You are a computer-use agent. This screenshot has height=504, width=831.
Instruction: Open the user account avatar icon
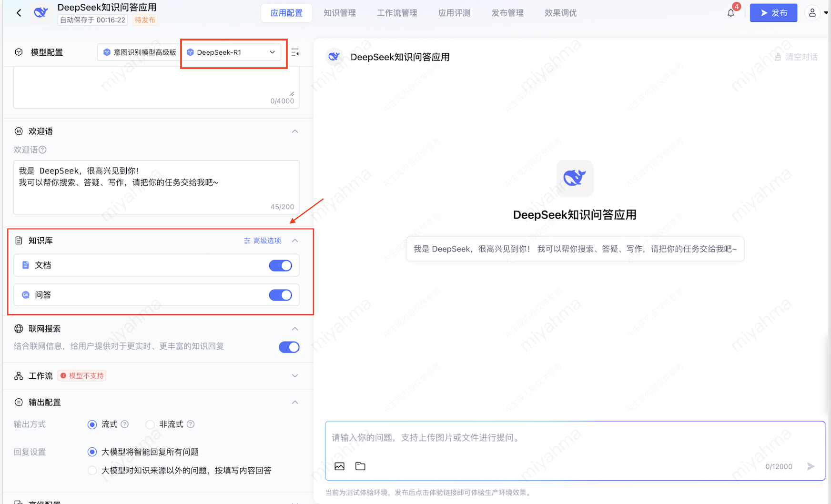click(812, 13)
